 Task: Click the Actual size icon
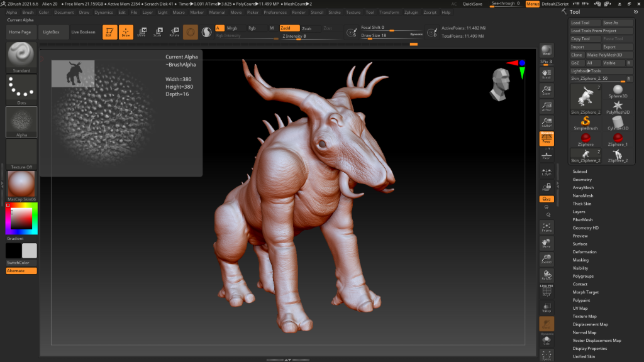[547, 106]
